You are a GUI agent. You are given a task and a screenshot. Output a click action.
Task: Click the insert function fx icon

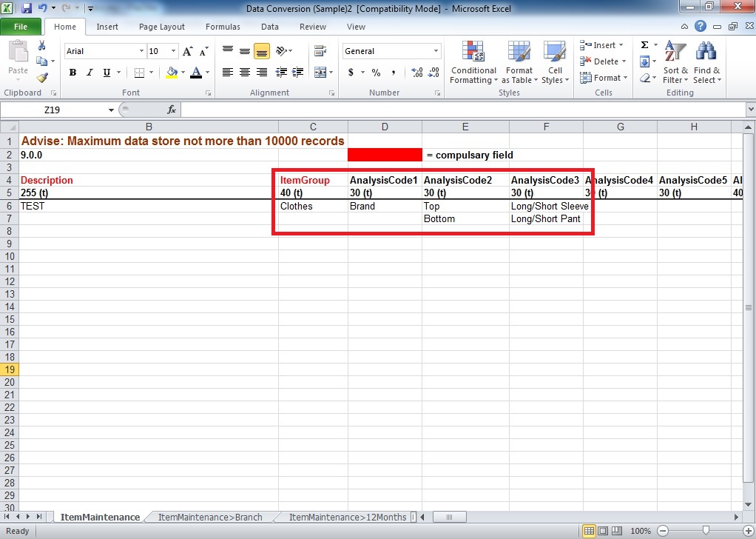coord(172,110)
